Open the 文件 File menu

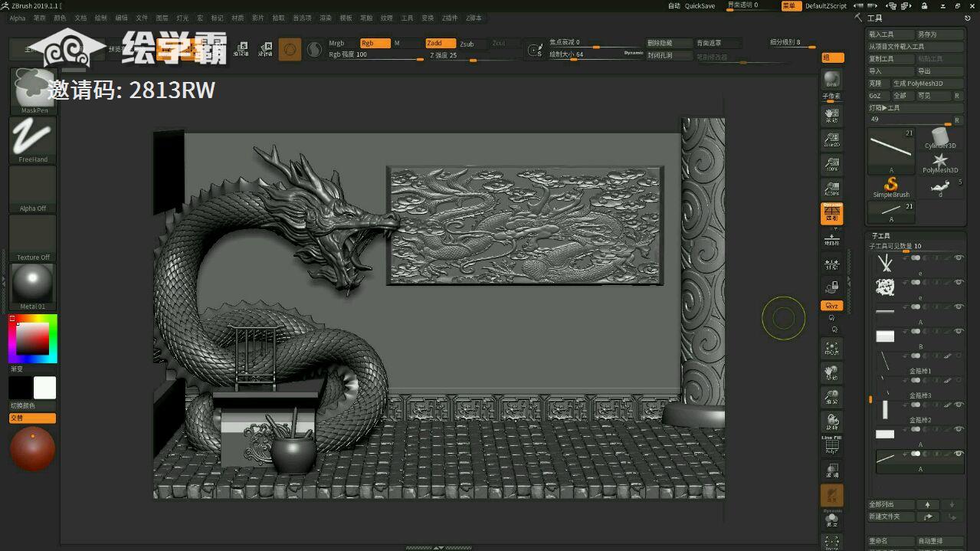point(142,18)
